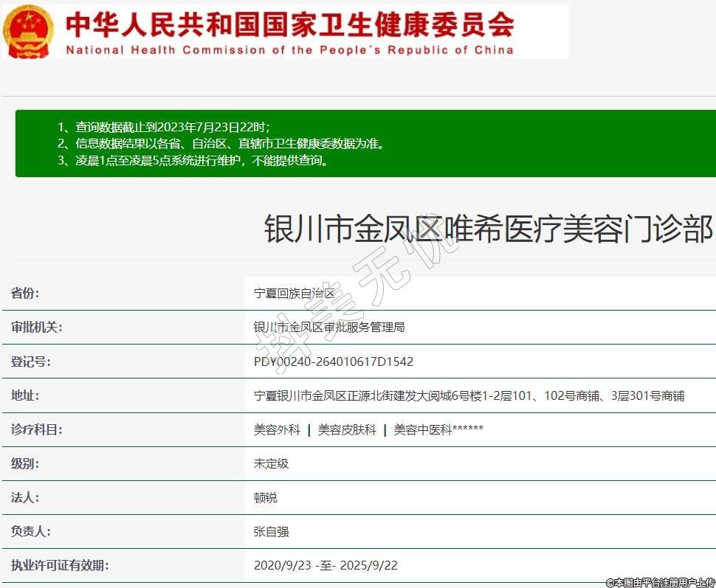Click the level value 未定级
This screenshot has height=588, width=716.
click(x=271, y=463)
